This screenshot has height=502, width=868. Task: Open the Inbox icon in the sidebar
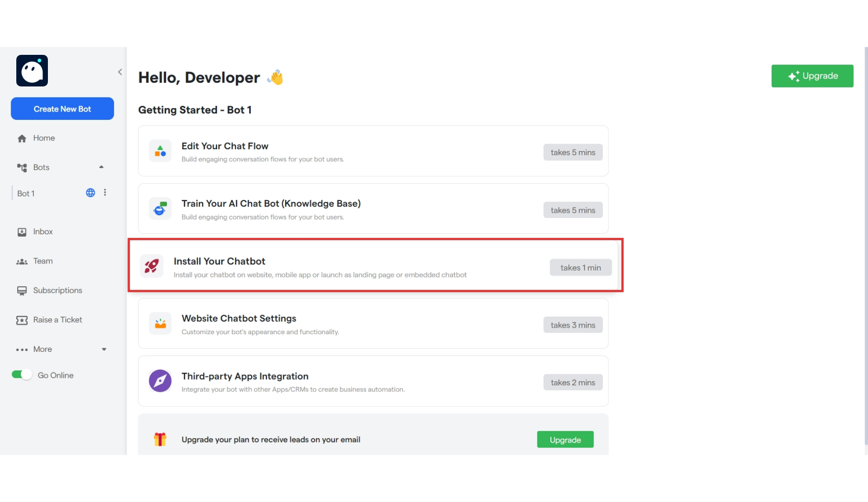tap(22, 231)
